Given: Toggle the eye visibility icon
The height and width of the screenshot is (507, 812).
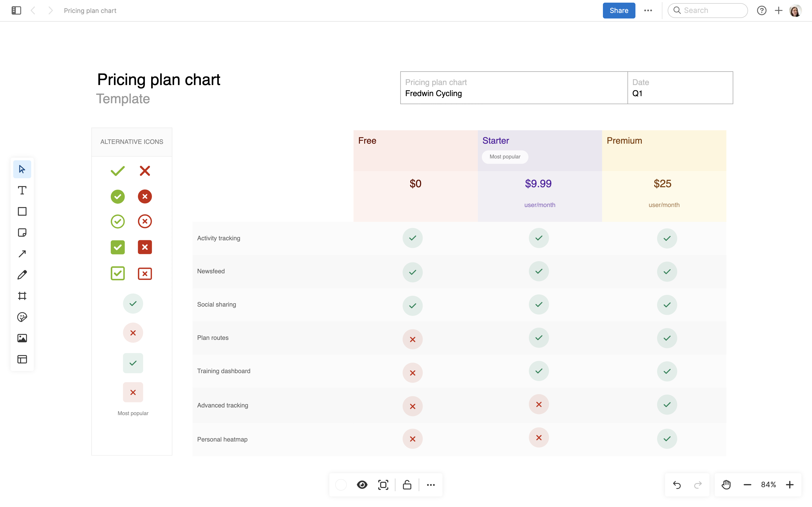Looking at the screenshot, I should pyautogui.click(x=362, y=485).
